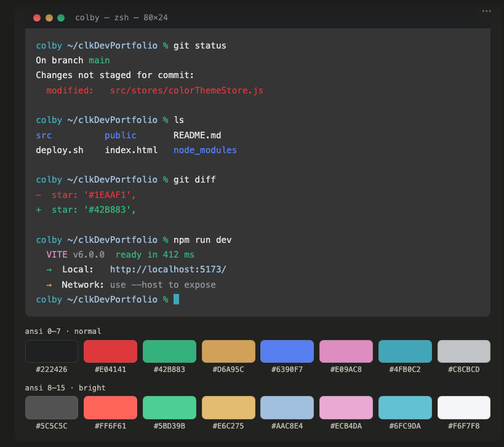Click the red close window dot
Viewport: 504px width, 447px height.
click(37, 18)
